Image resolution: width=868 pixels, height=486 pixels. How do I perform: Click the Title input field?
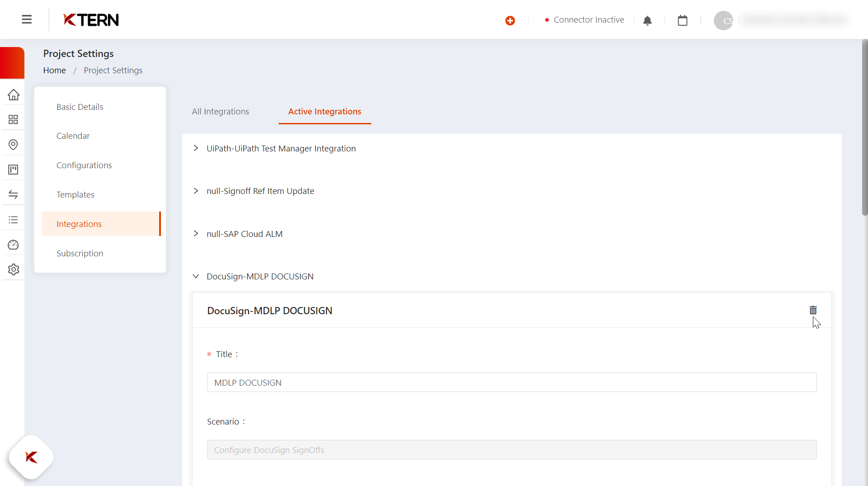point(512,382)
